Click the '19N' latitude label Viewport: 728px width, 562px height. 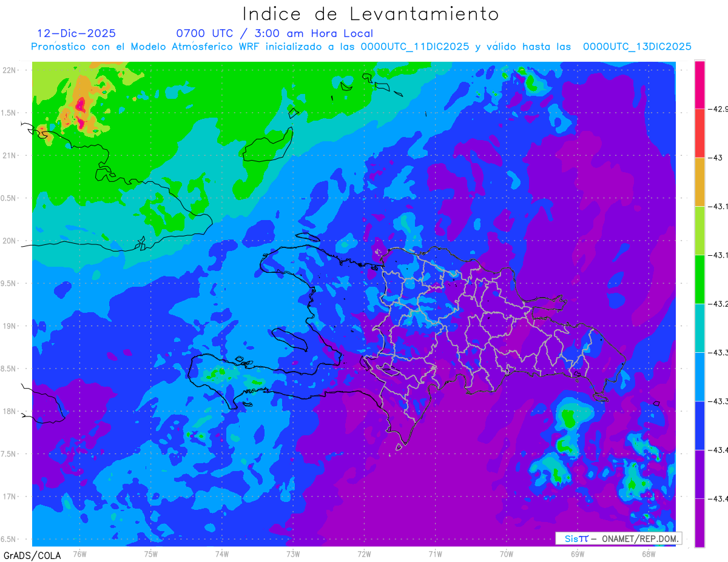tap(9, 326)
